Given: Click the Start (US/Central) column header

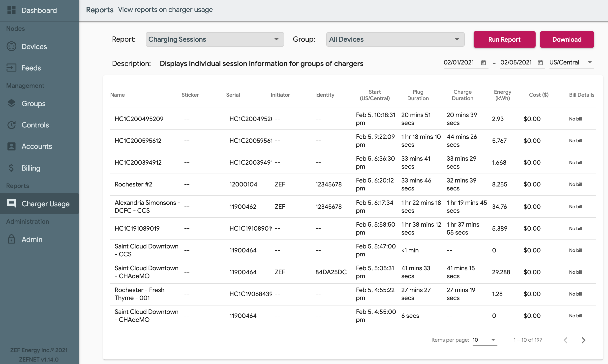Looking at the screenshot, I should pos(375,95).
